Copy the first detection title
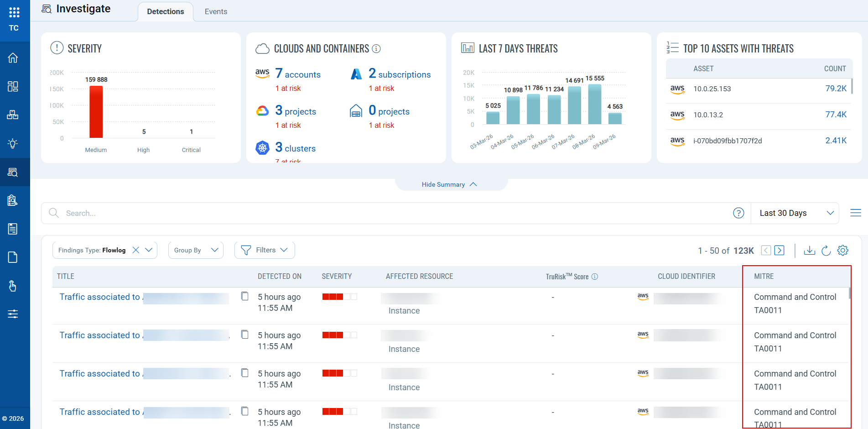 click(x=245, y=297)
